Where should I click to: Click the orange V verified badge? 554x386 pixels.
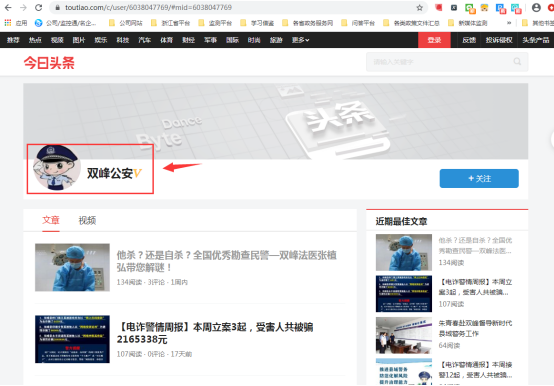coord(137,173)
